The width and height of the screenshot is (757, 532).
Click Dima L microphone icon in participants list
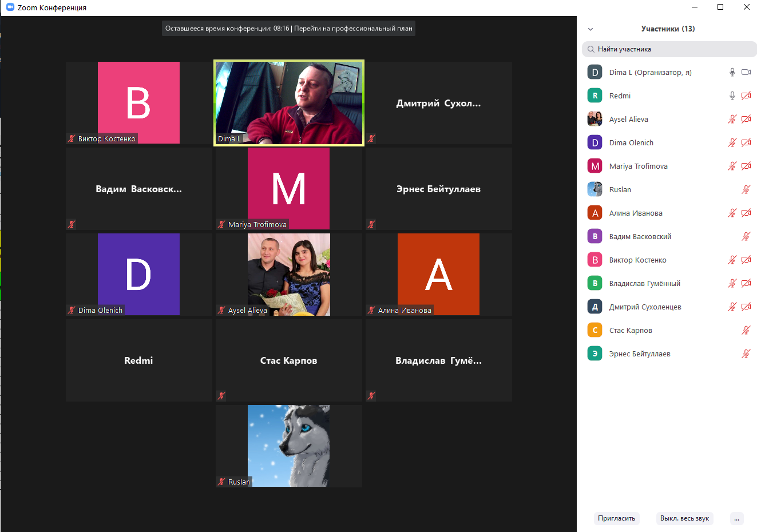[x=732, y=72]
